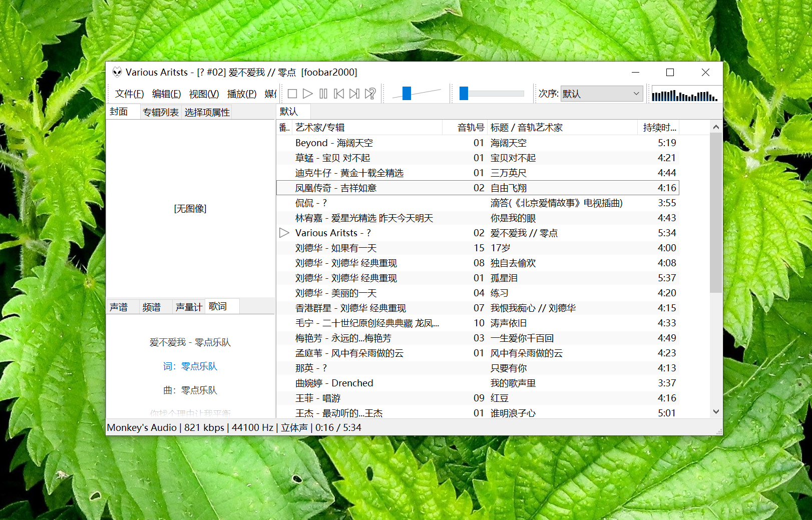Click the duration 5:34 in the playing row
Viewport: 812px width, 520px height.
pyautogui.click(x=667, y=233)
